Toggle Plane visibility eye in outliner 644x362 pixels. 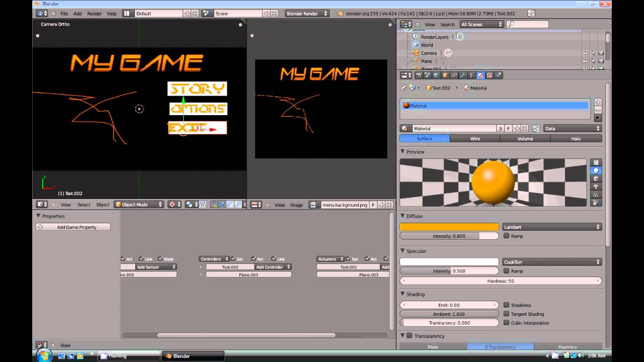(x=585, y=61)
